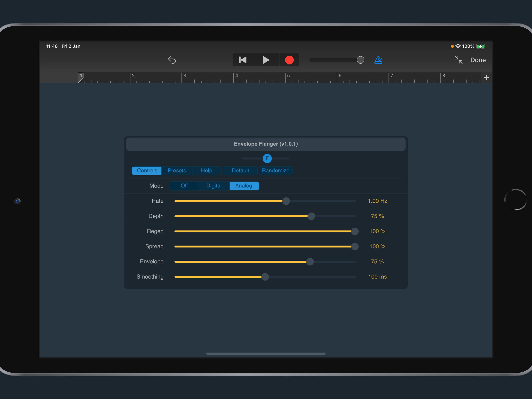Tap Done in the top bar

point(478,60)
